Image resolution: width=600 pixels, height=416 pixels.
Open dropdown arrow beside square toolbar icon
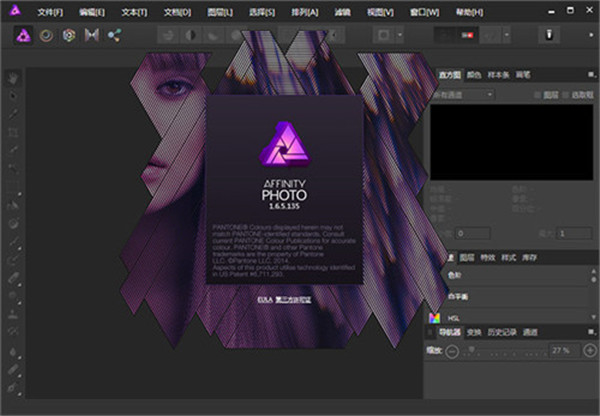tap(399, 35)
